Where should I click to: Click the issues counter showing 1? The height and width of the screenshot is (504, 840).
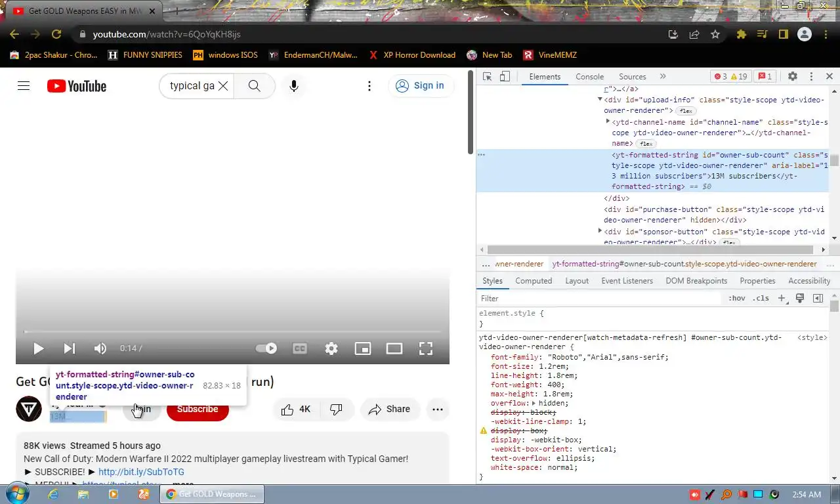[x=765, y=76]
